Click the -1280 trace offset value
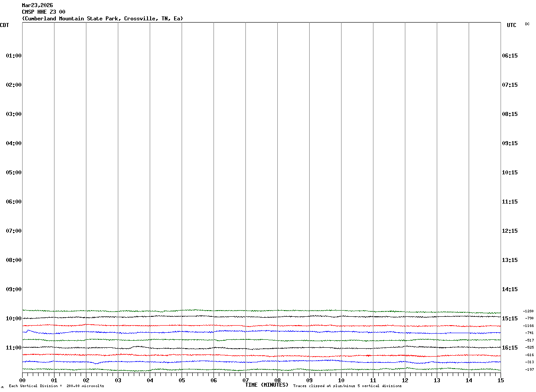Image resolution: width=536 pixels, height=392 pixels. pos(528,311)
